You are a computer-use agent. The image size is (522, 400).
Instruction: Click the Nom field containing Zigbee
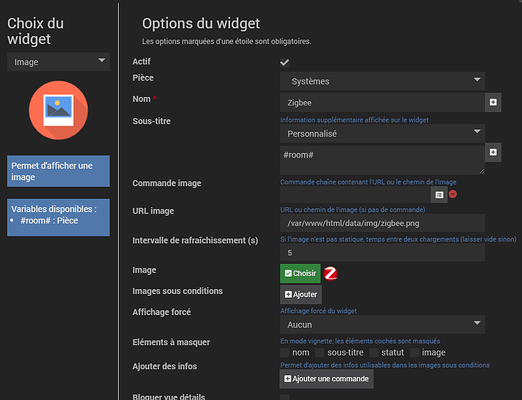click(x=382, y=102)
